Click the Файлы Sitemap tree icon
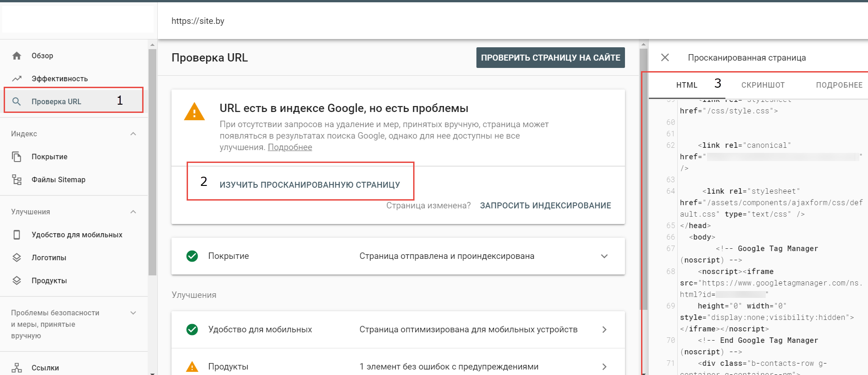The height and width of the screenshot is (375, 868). pos(17,179)
